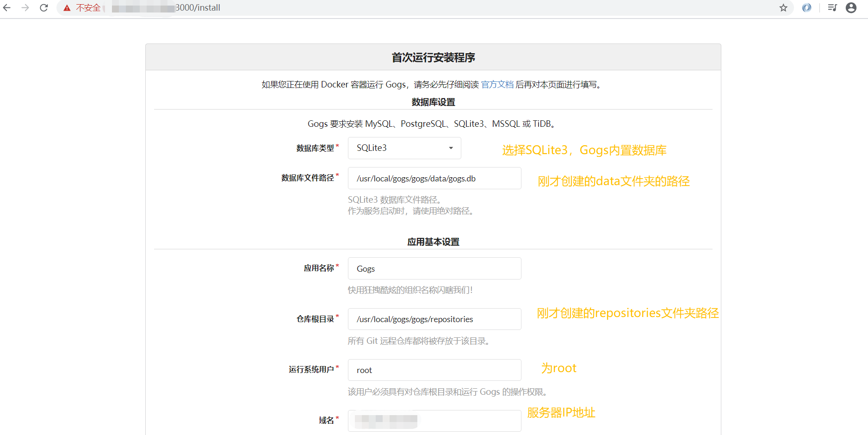Open the blue extension icon in the toolbar

[806, 8]
